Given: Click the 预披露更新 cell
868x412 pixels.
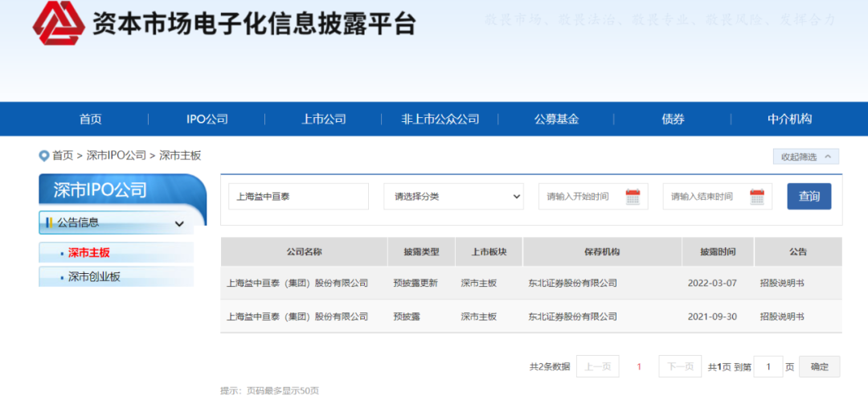Looking at the screenshot, I should [x=416, y=284].
